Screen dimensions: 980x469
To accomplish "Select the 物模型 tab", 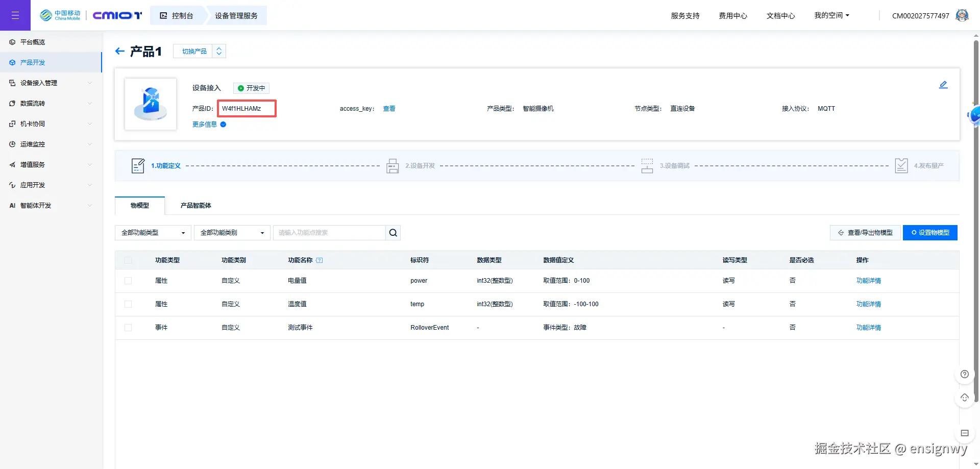I will 140,206.
